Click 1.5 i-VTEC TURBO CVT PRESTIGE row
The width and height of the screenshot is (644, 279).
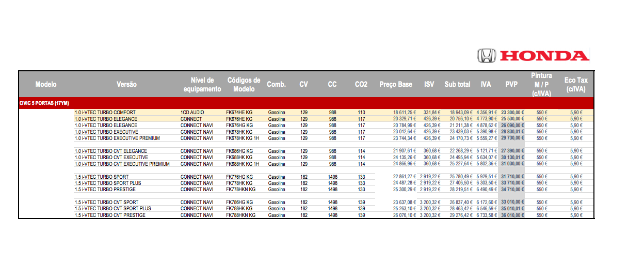pos(110,215)
